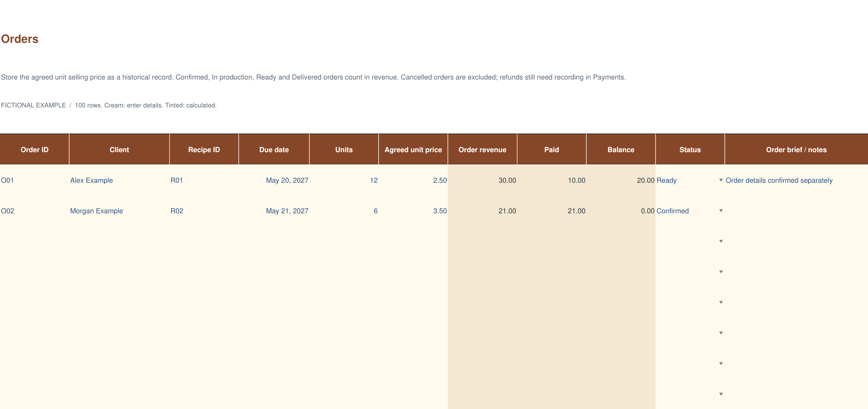Click the O01 order ID cell
868x409 pixels.
[x=34, y=180]
